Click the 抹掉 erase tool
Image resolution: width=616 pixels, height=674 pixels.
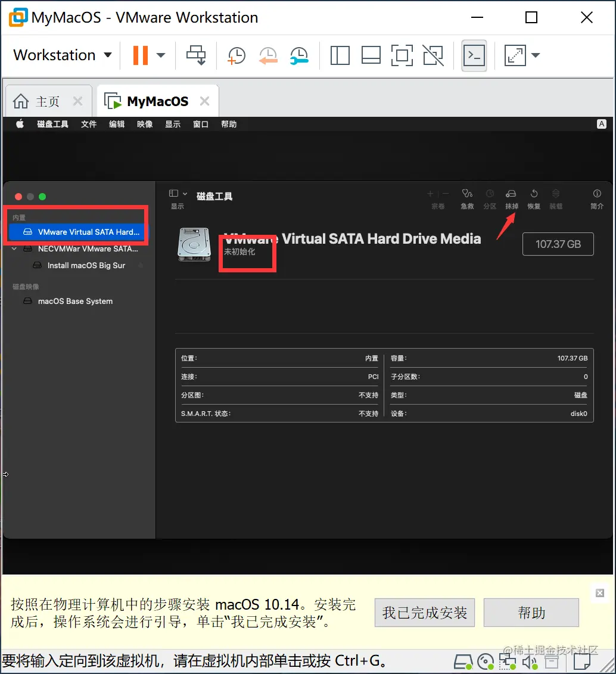pyautogui.click(x=511, y=199)
